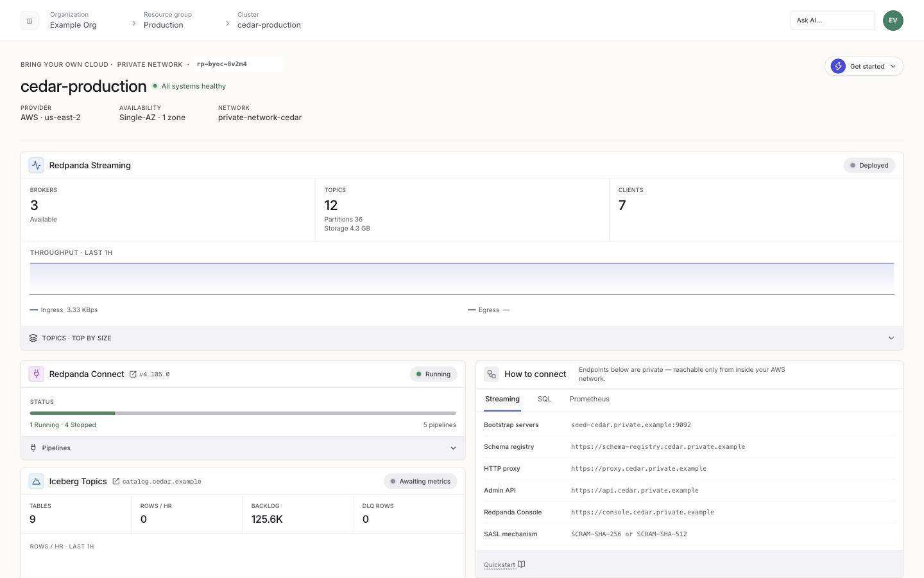Click the Iceberg Topics triangle icon

tap(37, 481)
